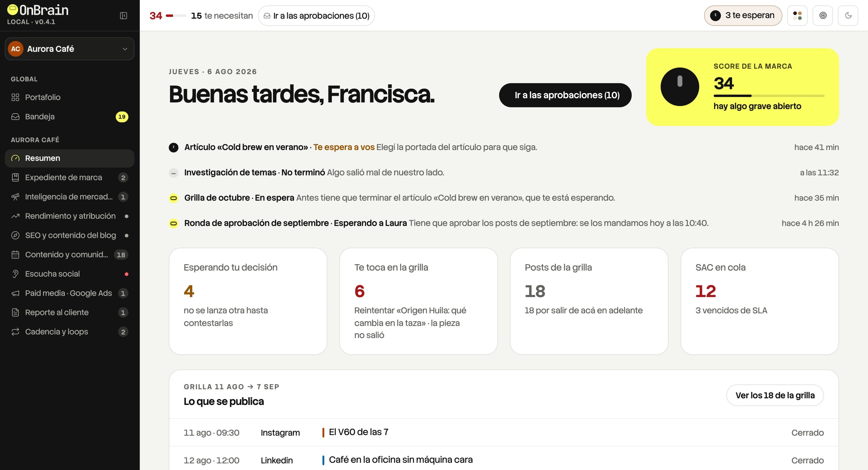Viewport: 868px width, 470px height.
Task: Click the '15 te necesitan' indicator
Action: pyautogui.click(x=222, y=16)
